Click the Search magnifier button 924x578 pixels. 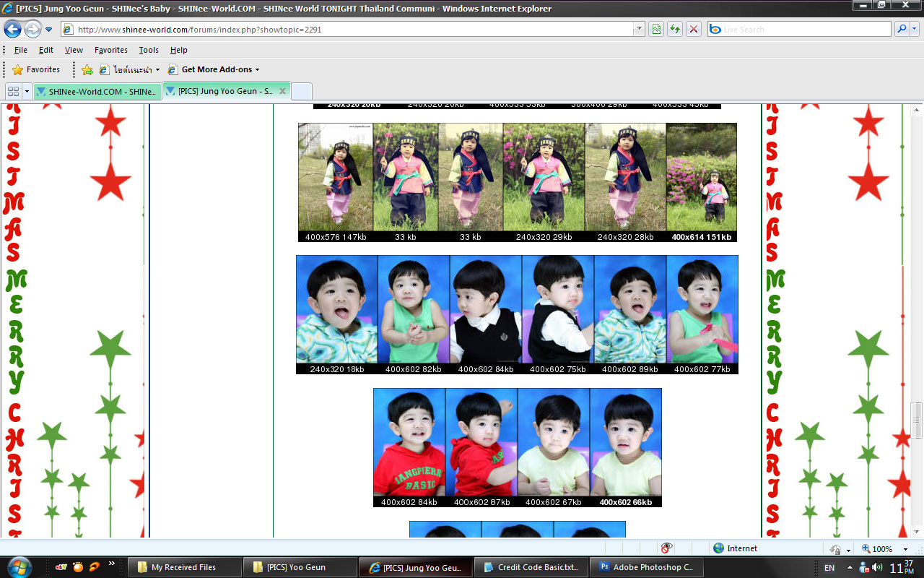[x=901, y=30]
